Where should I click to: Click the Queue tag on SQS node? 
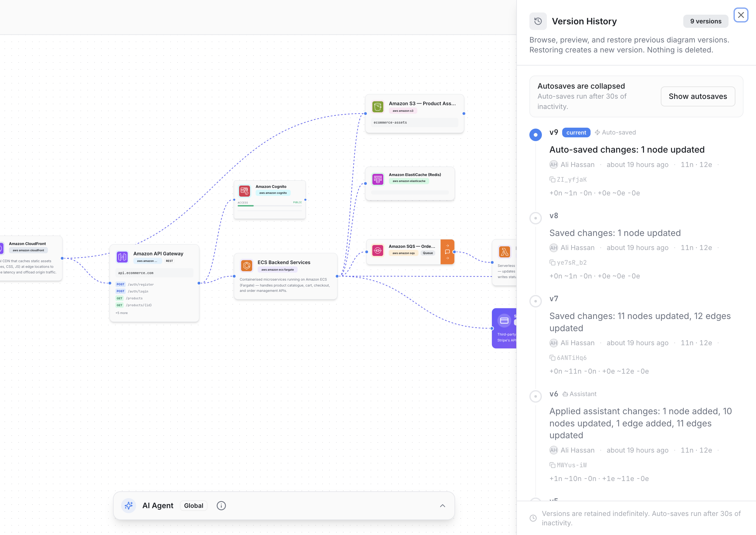(x=428, y=253)
